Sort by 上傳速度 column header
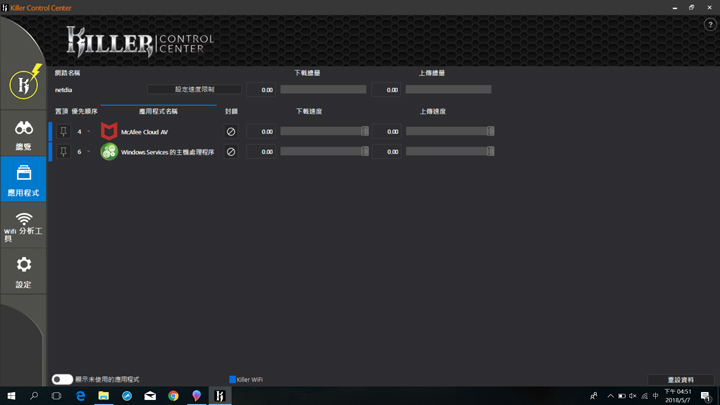 pos(433,111)
